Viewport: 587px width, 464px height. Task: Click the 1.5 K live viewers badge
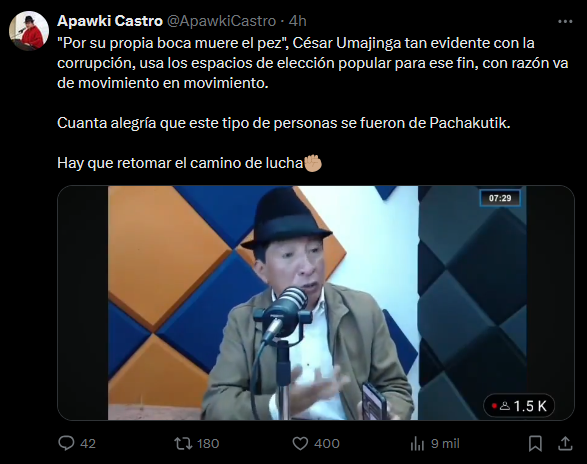pyautogui.click(x=519, y=406)
